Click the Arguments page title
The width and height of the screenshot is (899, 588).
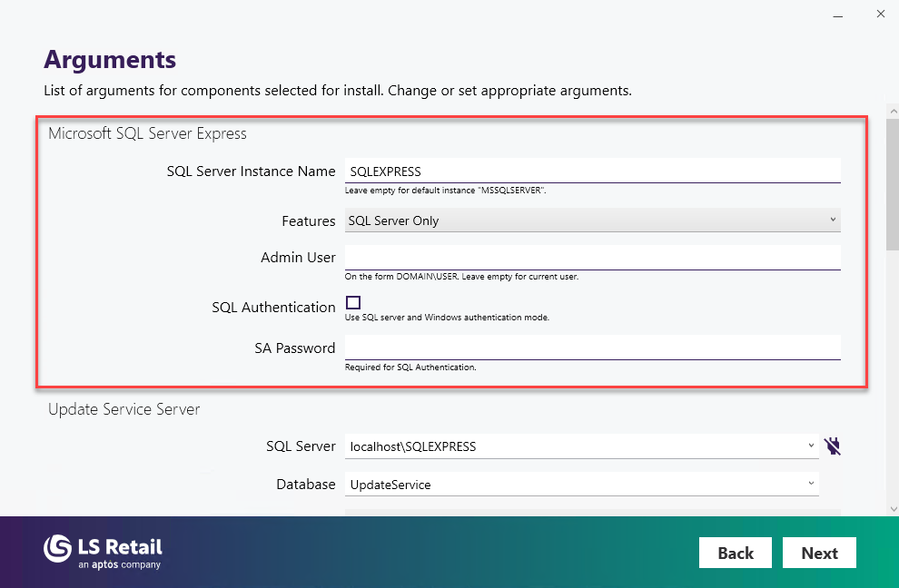110,60
